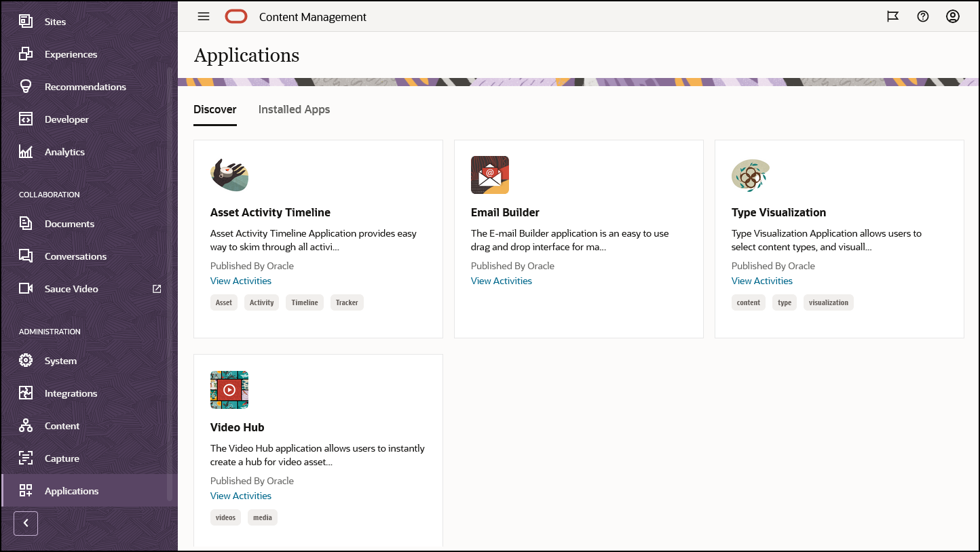The height and width of the screenshot is (552, 980).
Task: Open the help question mark icon
Action: pyautogui.click(x=923, y=16)
